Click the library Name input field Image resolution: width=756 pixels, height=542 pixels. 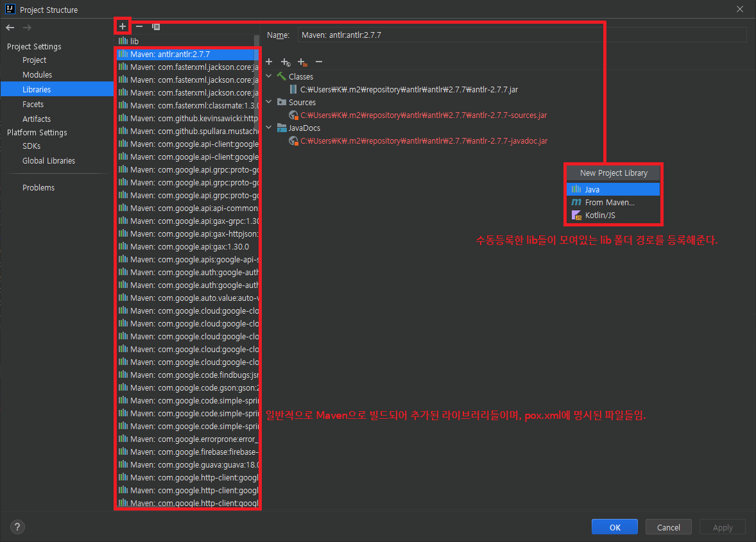click(522, 35)
